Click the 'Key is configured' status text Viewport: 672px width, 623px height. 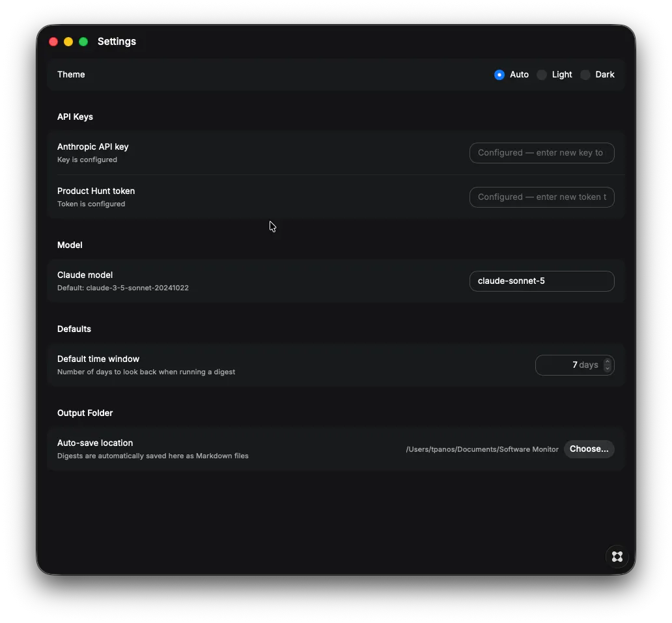click(87, 159)
